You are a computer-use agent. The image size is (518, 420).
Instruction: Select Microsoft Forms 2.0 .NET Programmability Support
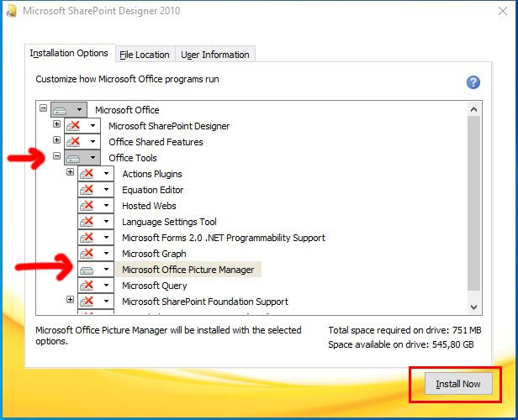(224, 238)
